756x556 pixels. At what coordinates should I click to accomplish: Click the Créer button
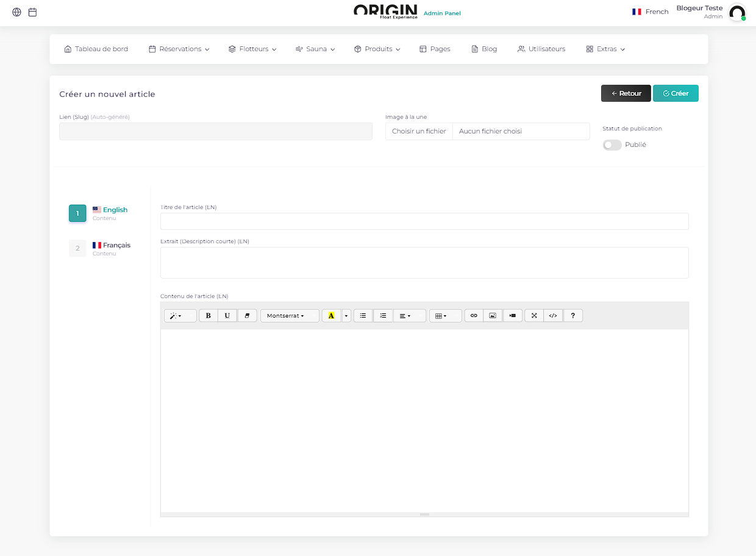tap(676, 93)
